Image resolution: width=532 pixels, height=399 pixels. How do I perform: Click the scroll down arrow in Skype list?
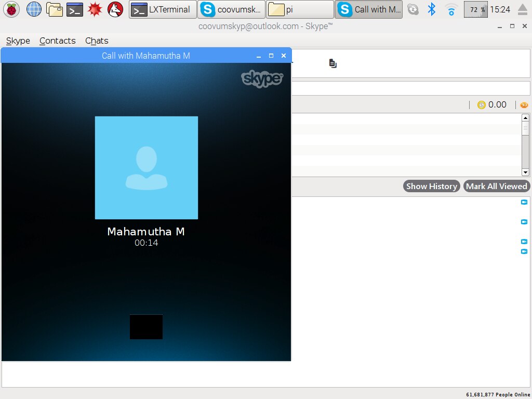click(x=525, y=172)
